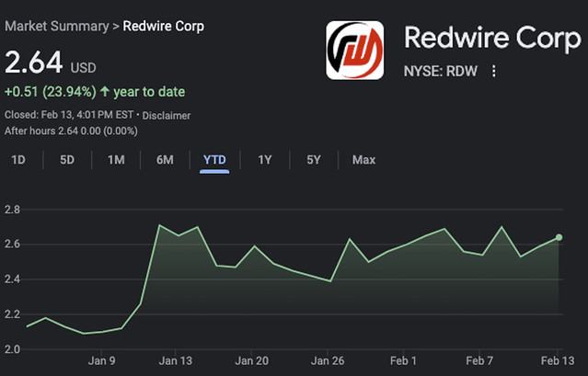Image resolution: width=588 pixels, height=376 pixels.
Task: Click the green endpoint dot on chart
Action: click(559, 237)
